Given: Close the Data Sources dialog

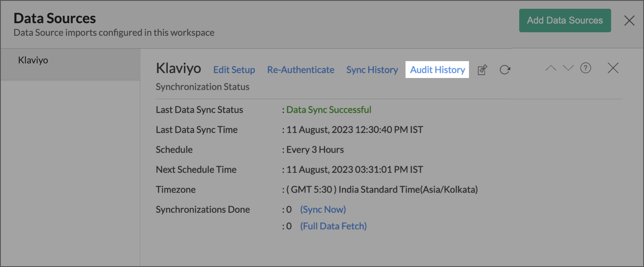Looking at the screenshot, I should coord(629,21).
